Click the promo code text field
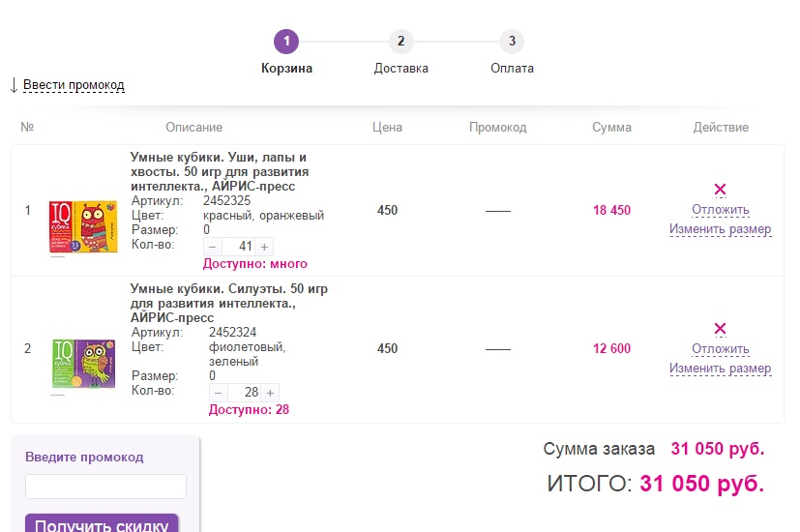Screen dimensions: 800x532 tap(105, 487)
